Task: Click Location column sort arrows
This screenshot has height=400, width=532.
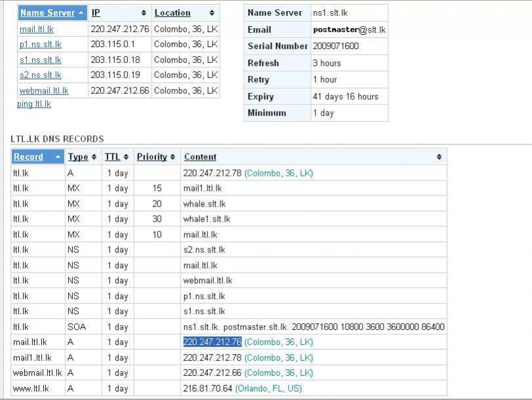Action: point(212,13)
